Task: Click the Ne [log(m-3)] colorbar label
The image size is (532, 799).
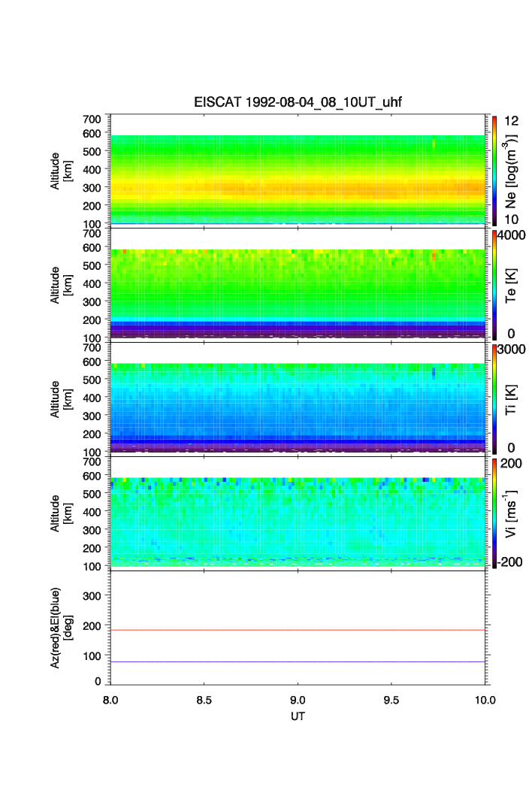Action: [511, 171]
